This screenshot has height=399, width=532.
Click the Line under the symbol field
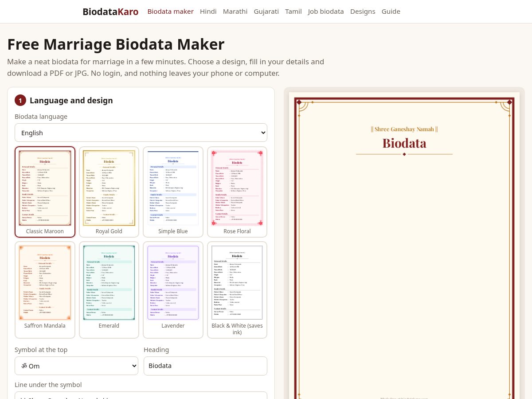click(141, 395)
